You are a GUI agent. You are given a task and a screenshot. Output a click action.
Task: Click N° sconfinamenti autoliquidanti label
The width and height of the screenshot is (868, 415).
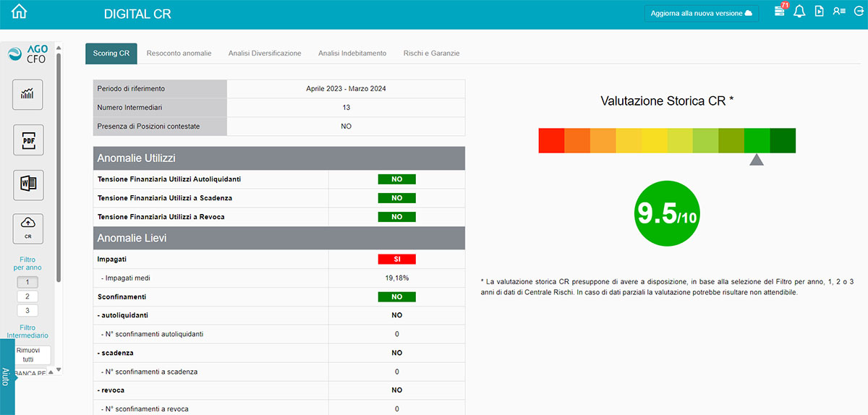click(152, 334)
